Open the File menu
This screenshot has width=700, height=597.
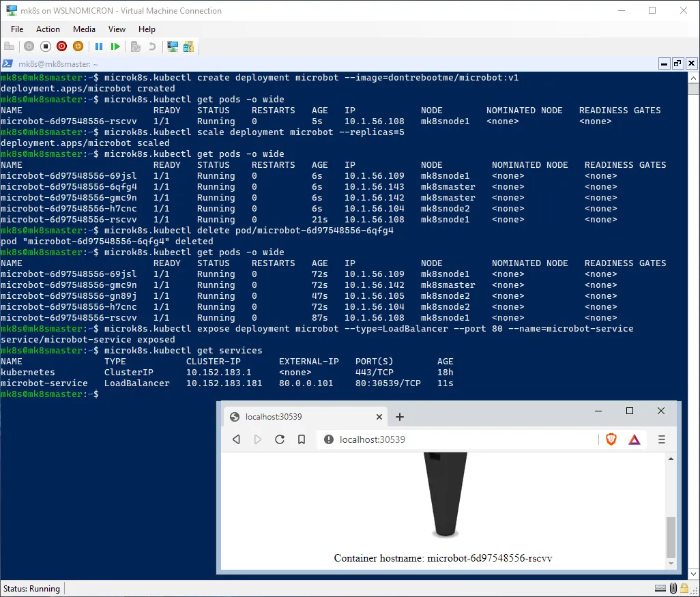(x=17, y=29)
